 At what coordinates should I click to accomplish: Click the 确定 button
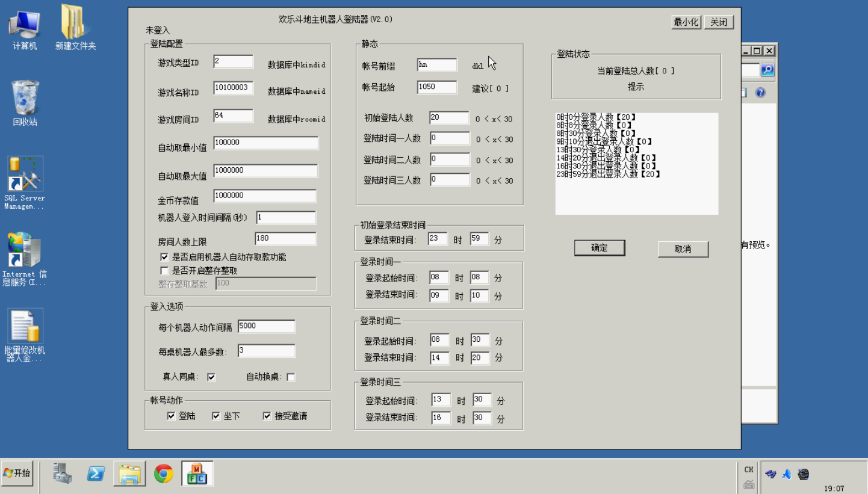click(599, 248)
